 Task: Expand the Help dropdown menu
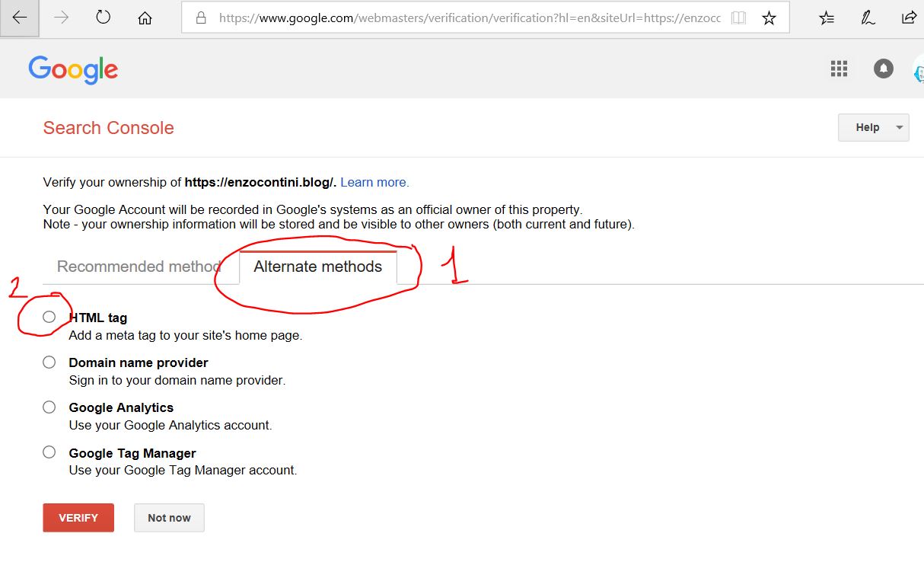pos(873,127)
